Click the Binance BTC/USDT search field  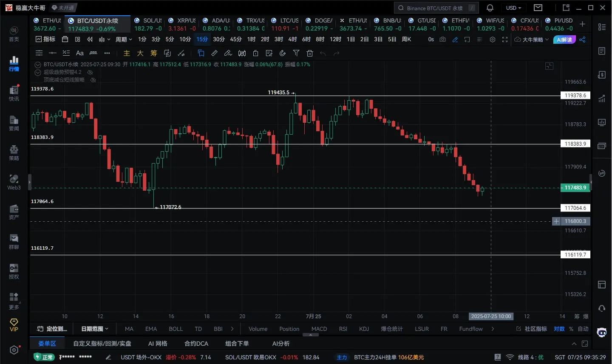[x=436, y=8]
